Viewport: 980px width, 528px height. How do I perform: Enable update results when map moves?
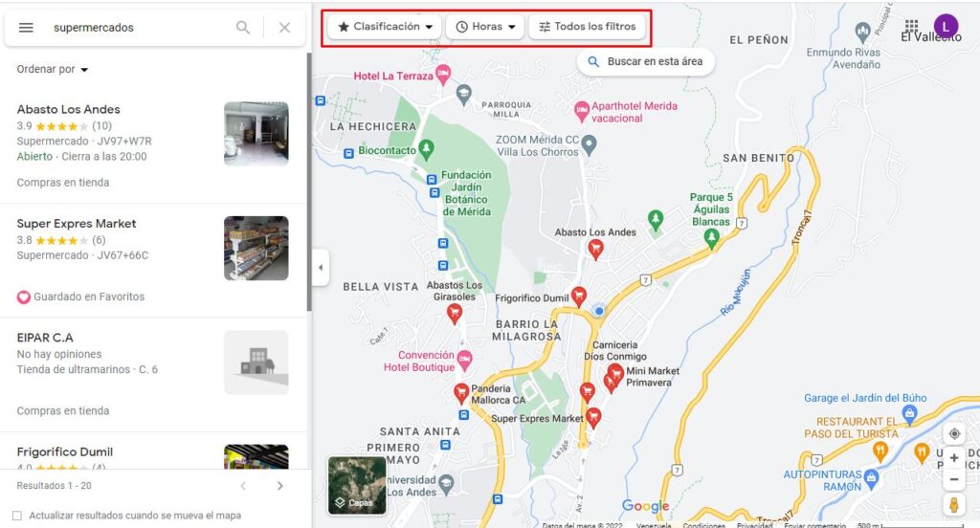pyautogui.click(x=17, y=516)
